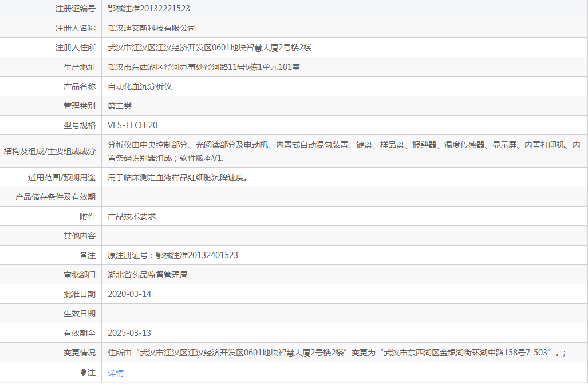
Task: Select product name 自动化血沉分析仪
Action: (140, 86)
